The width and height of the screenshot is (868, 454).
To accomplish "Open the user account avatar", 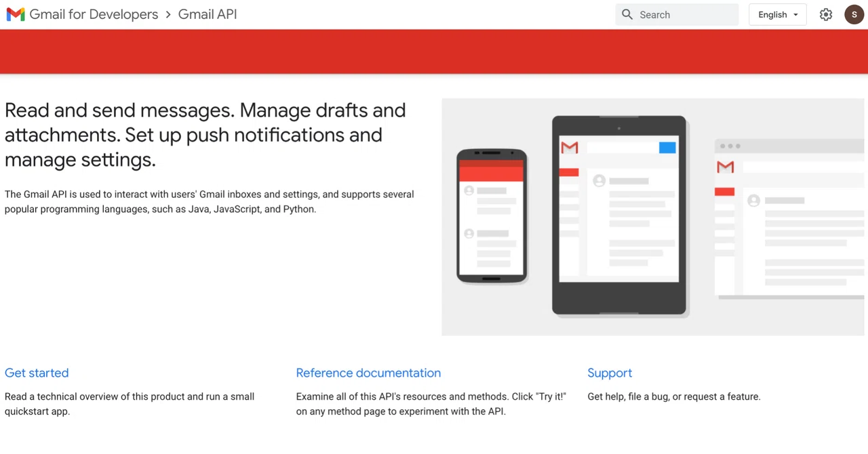I will click(x=854, y=14).
